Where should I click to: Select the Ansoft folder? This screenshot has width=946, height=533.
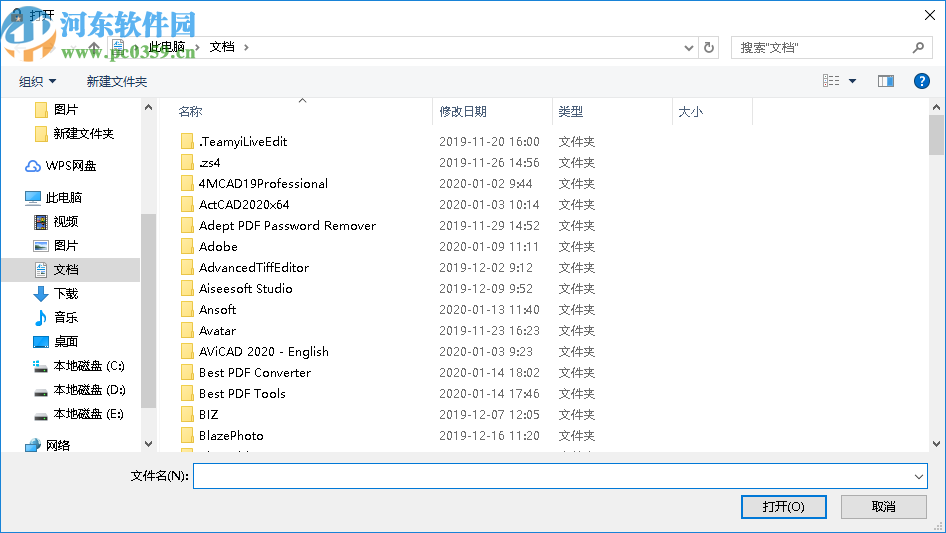[217, 310]
